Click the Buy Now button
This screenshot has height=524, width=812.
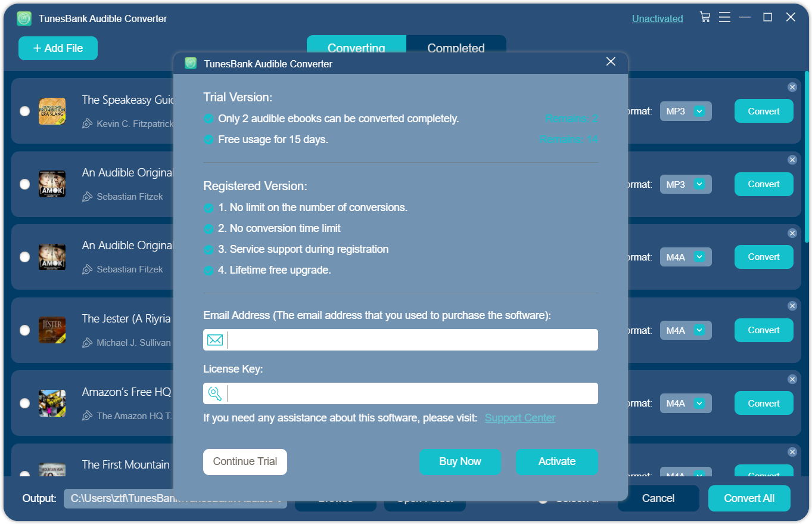[x=460, y=462]
